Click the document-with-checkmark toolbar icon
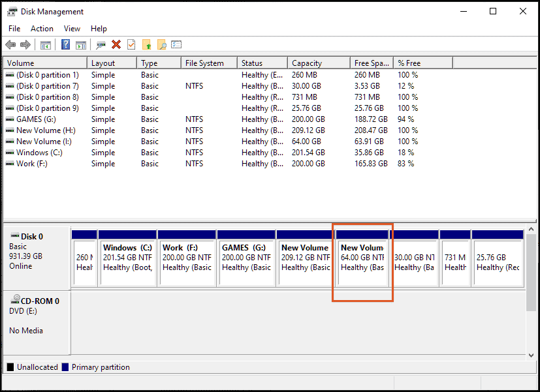Screen dimensions: 540x392 131,44
